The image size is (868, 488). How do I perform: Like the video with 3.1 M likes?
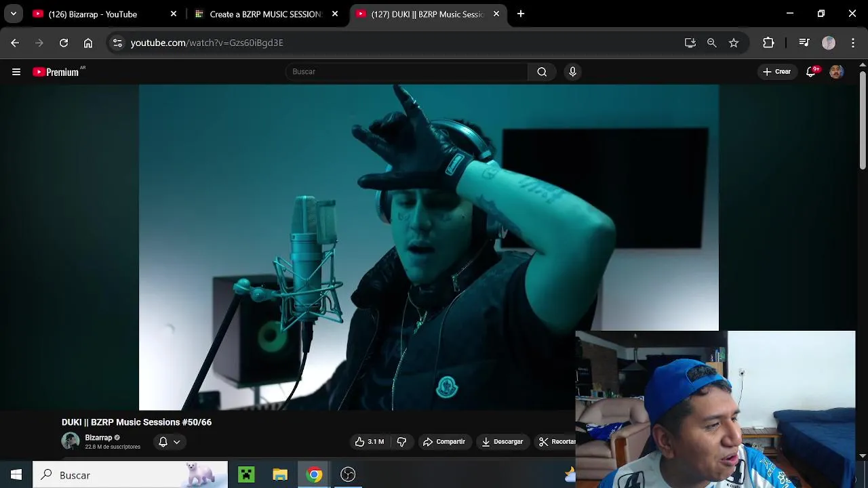click(x=370, y=442)
